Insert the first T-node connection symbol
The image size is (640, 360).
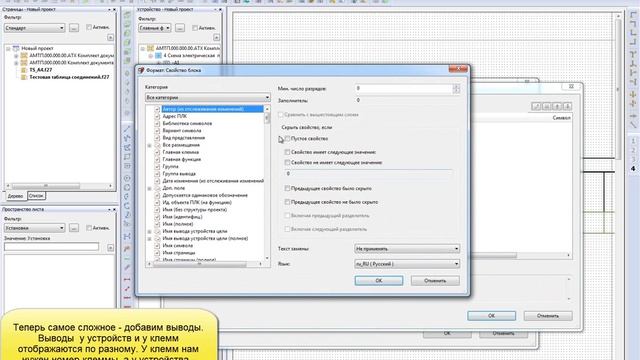tap(633, 54)
